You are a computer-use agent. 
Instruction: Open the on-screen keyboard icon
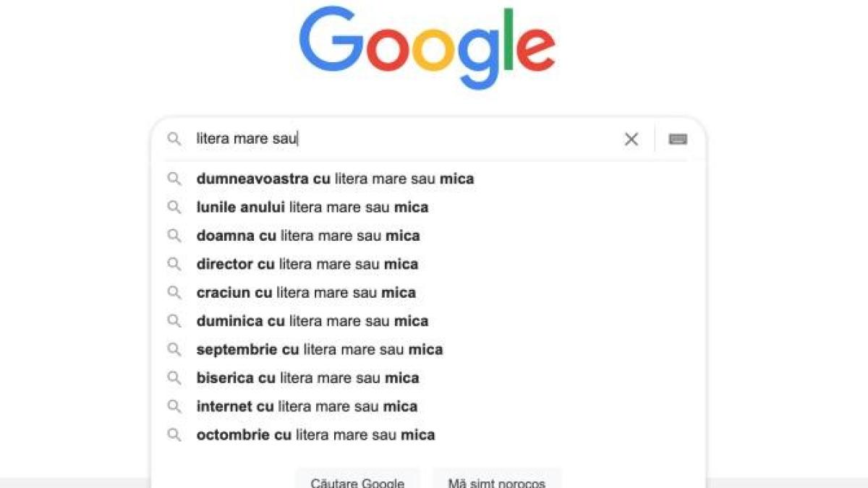[678, 140]
